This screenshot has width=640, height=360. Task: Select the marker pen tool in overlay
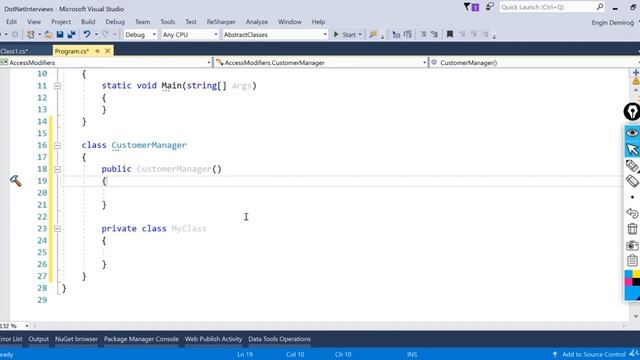click(x=632, y=166)
